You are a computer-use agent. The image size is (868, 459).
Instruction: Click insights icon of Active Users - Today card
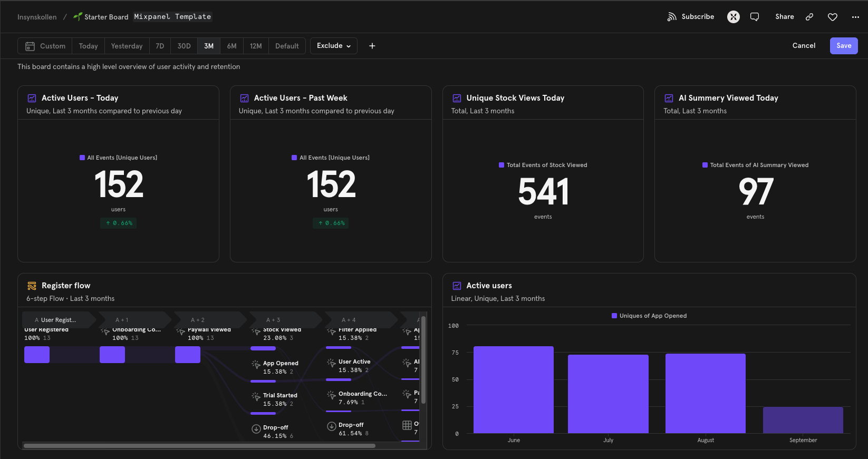32,98
